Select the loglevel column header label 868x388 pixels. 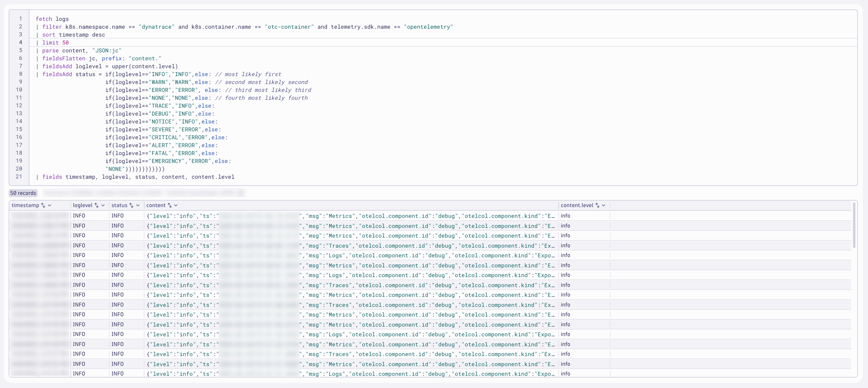tap(83, 205)
